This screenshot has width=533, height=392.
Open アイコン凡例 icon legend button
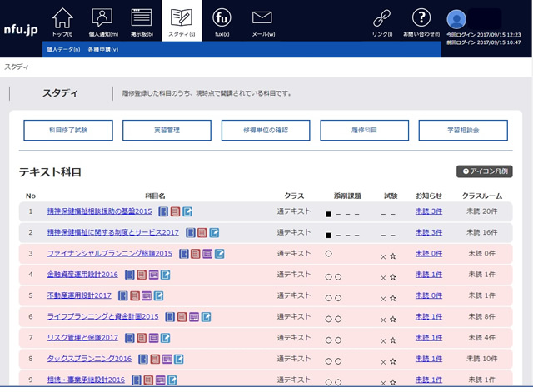click(485, 171)
